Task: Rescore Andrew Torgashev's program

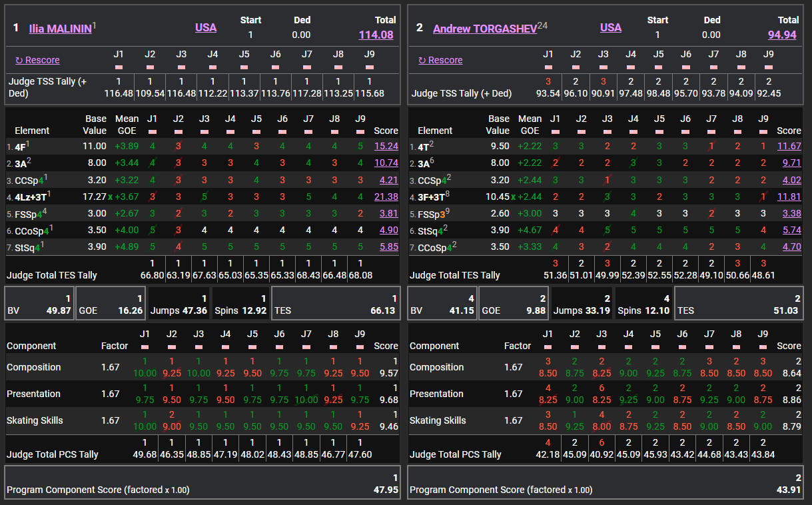Action: [441, 60]
